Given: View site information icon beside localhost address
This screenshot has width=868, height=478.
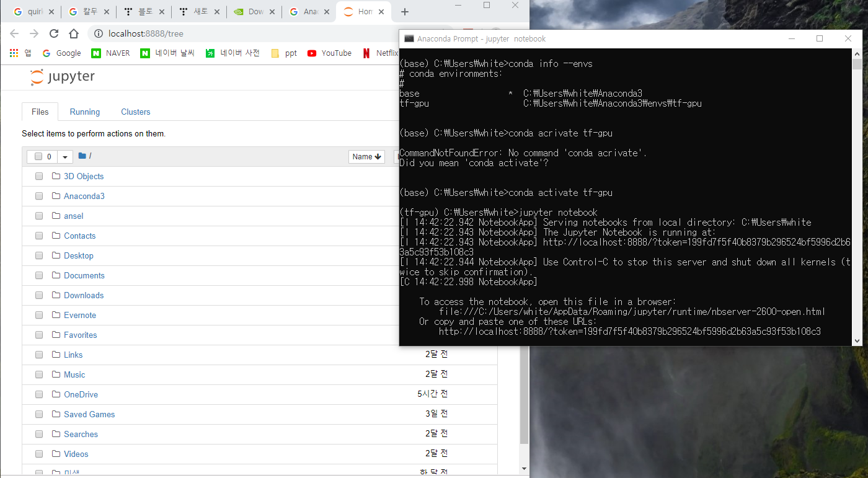Looking at the screenshot, I should [x=99, y=33].
